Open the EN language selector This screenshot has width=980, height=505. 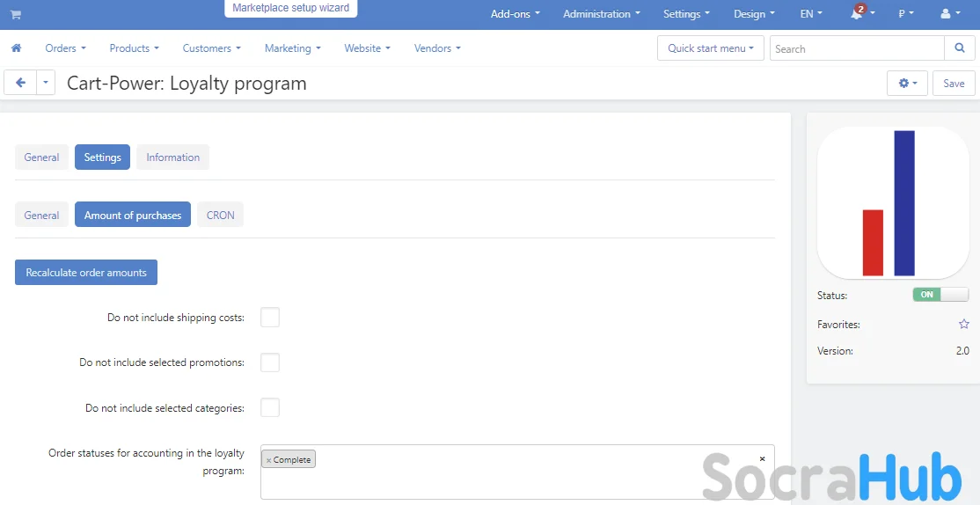pyautogui.click(x=811, y=14)
